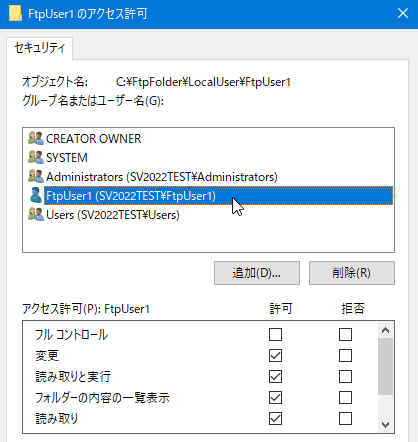Check deny checkbox for 読み取り
The width and height of the screenshot is (418, 442).
345,419
